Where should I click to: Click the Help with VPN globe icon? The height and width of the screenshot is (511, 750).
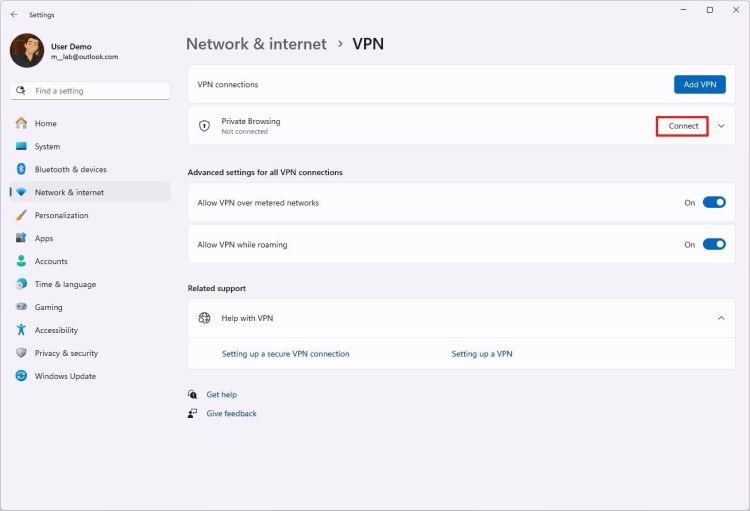pyautogui.click(x=204, y=318)
